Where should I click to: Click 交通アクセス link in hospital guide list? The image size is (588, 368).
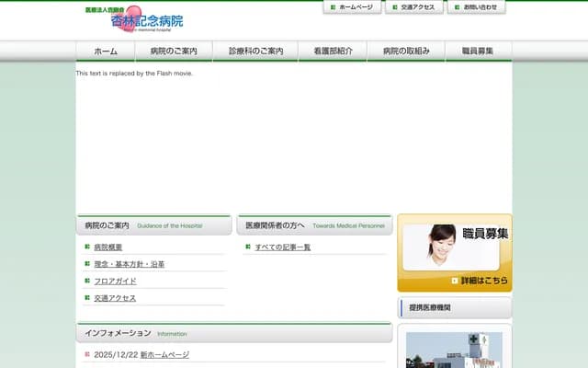pos(115,298)
